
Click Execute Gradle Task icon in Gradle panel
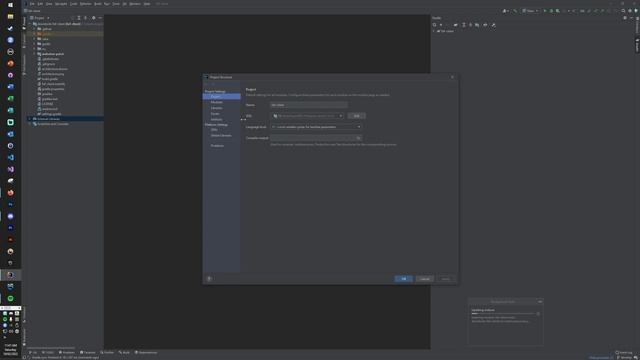click(x=456, y=25)
